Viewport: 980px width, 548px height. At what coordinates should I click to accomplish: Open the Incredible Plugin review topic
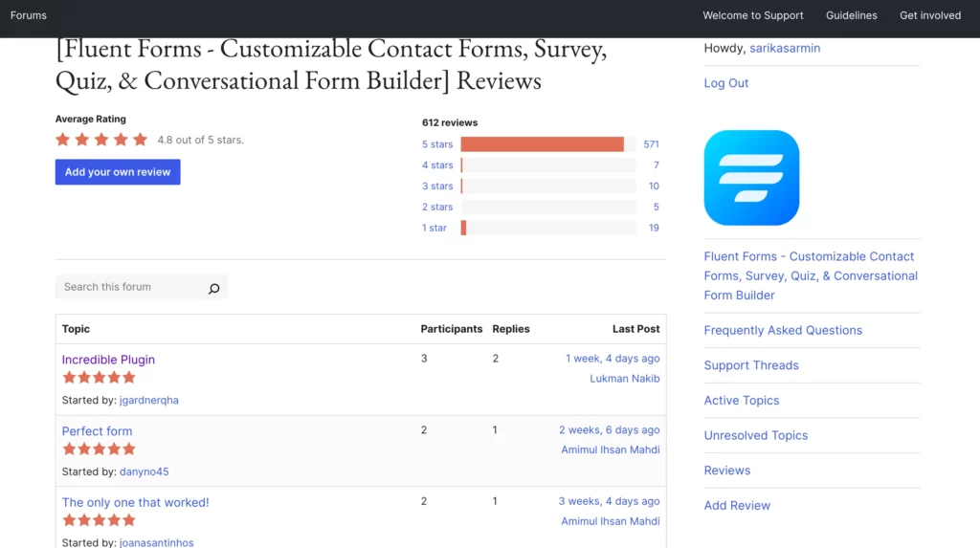coord(108,360)
